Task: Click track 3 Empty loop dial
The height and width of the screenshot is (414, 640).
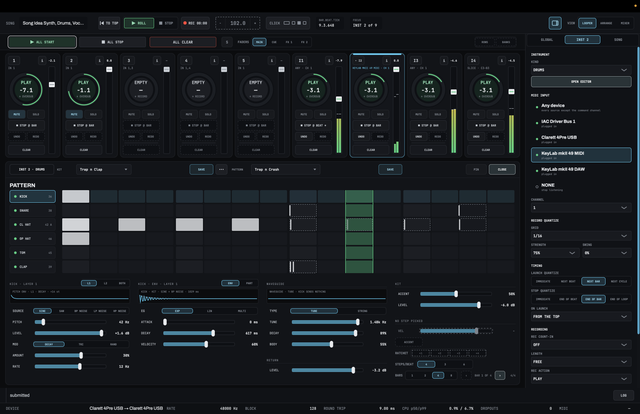Action: [x=141, y=89]
